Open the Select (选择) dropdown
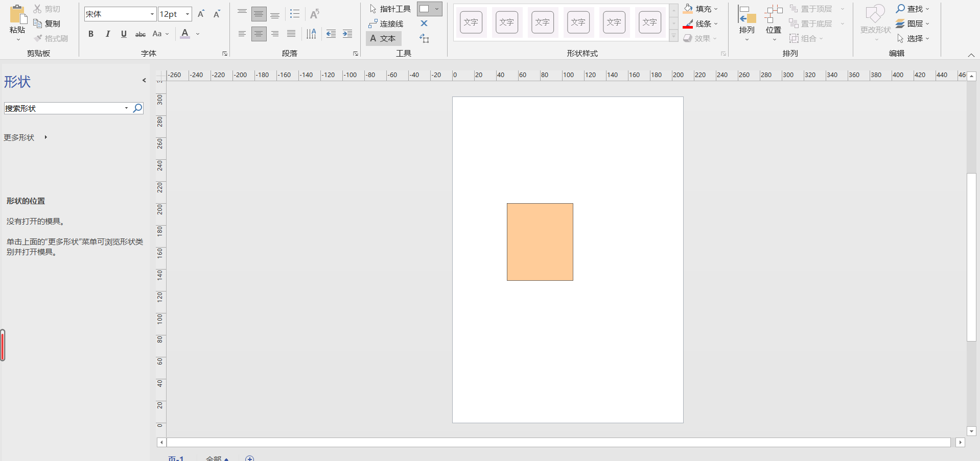Screen dimensions: 980x461 (x=913, y=38)
